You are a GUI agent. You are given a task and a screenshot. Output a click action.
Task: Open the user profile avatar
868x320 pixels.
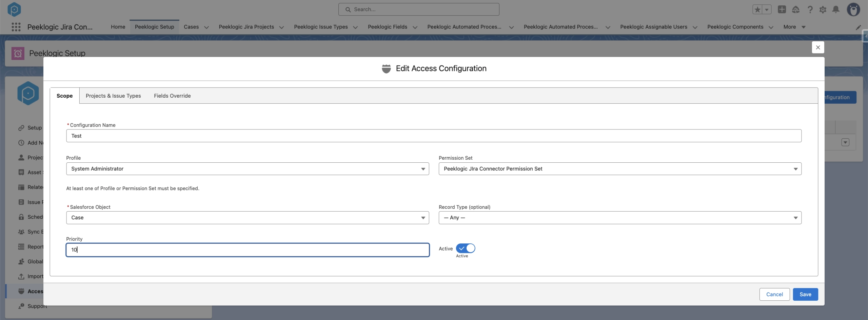[x=853, y=9]
